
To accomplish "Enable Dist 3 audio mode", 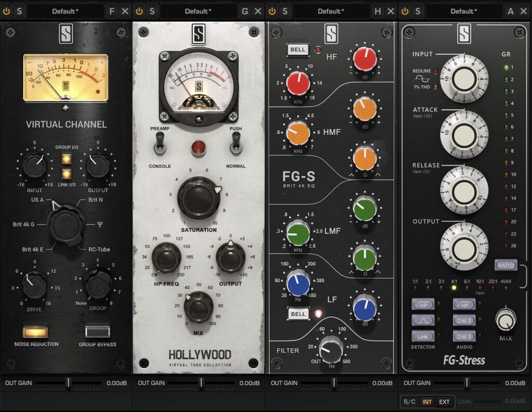I will (x=464, y=336).
